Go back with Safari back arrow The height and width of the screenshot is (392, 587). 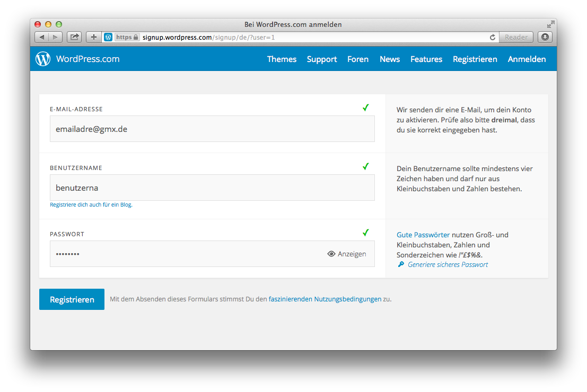[x=42, y=37]
